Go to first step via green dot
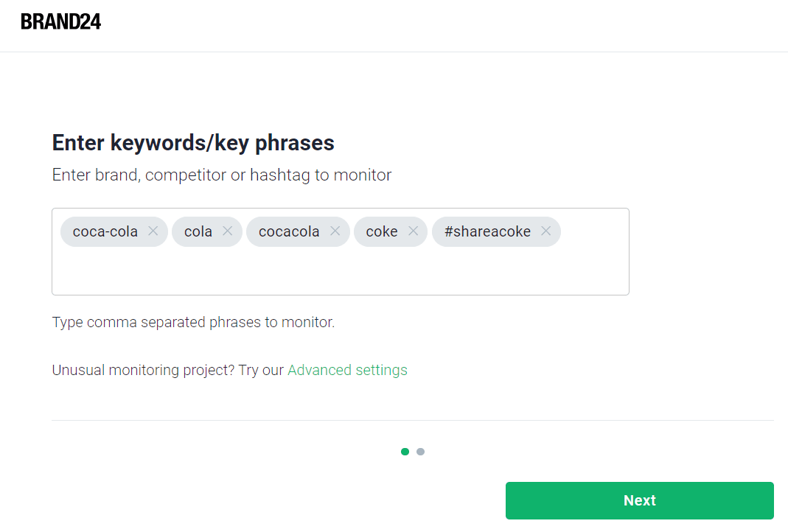788x532 pixels. (405, 452)
